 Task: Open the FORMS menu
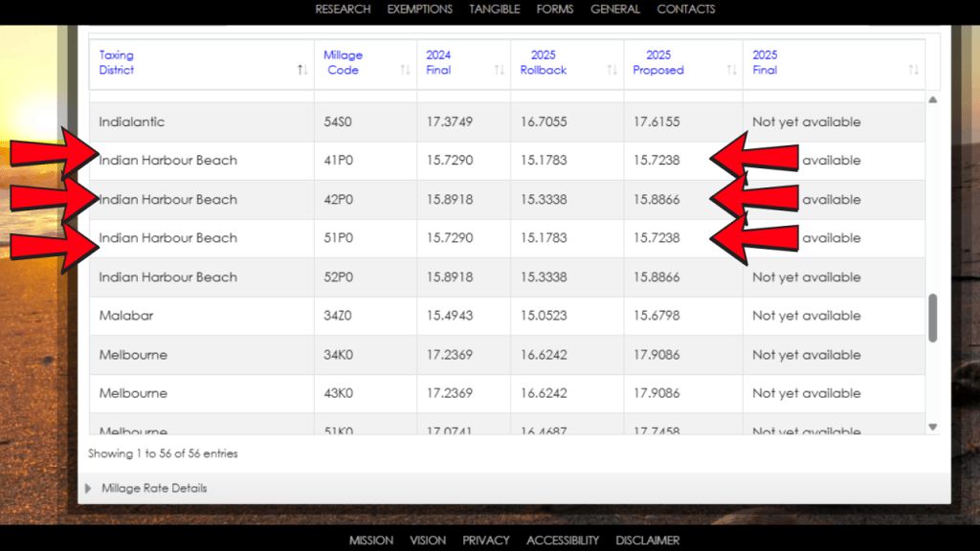tap(555, 9)
